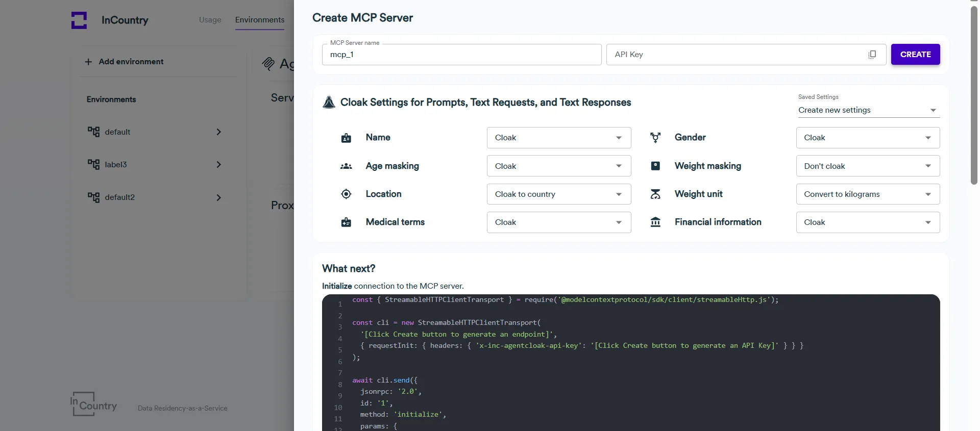The height and width of the screenshot is (431, 980).
Task: Click the Location target icon
Action: pyautogui.click(x=346, y=194)
